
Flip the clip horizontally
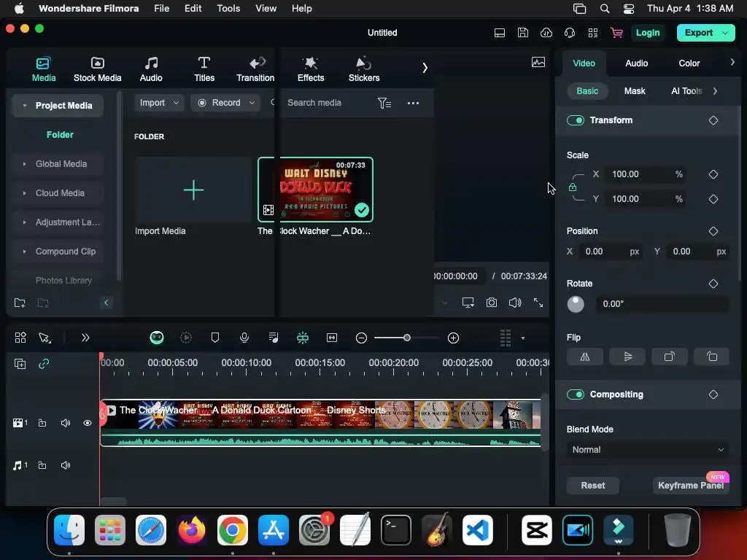click(x=585, y=357)
